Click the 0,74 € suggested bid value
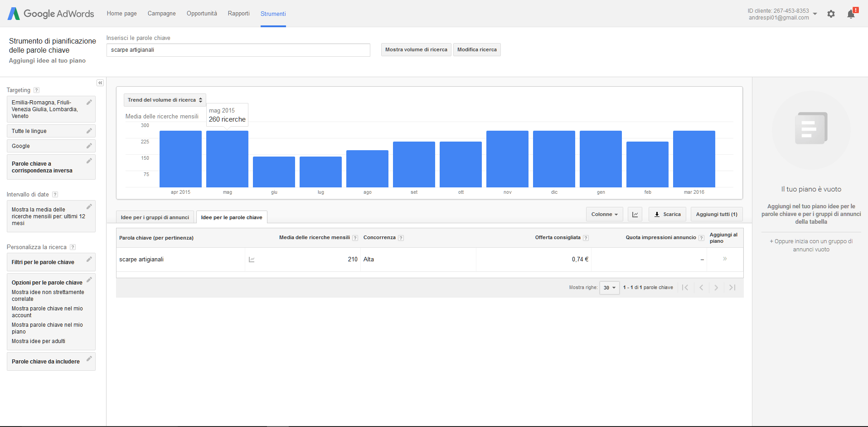Viewport: 868px width, 427px height. pyautogui.click(x=580, y=260)
